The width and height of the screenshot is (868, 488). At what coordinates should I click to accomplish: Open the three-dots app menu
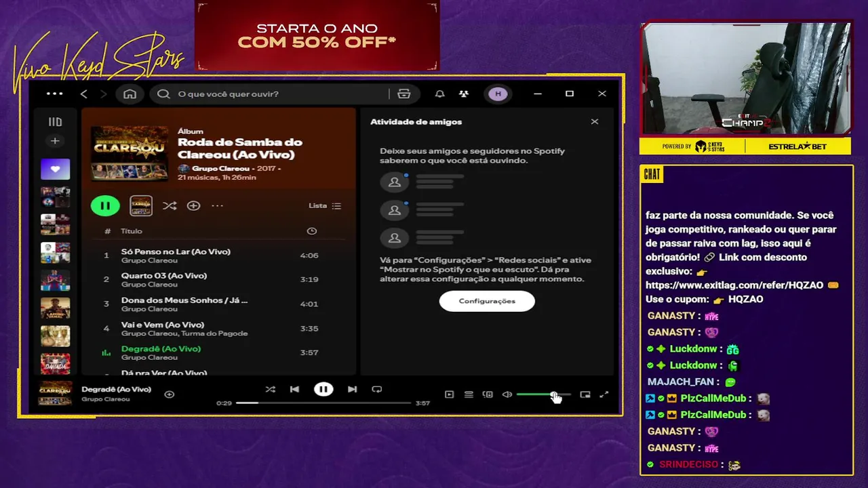pyautogui.click(x=54, y=94)
